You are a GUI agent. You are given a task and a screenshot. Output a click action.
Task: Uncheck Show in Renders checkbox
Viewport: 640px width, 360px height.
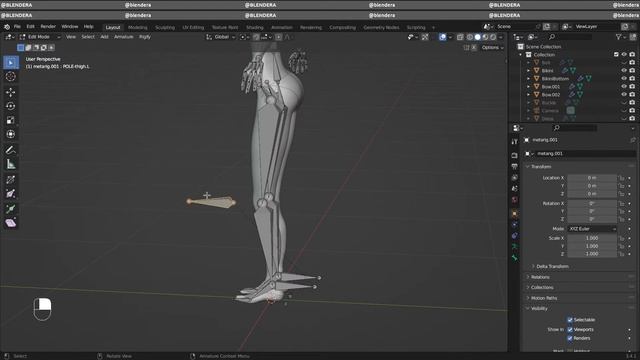570,338
